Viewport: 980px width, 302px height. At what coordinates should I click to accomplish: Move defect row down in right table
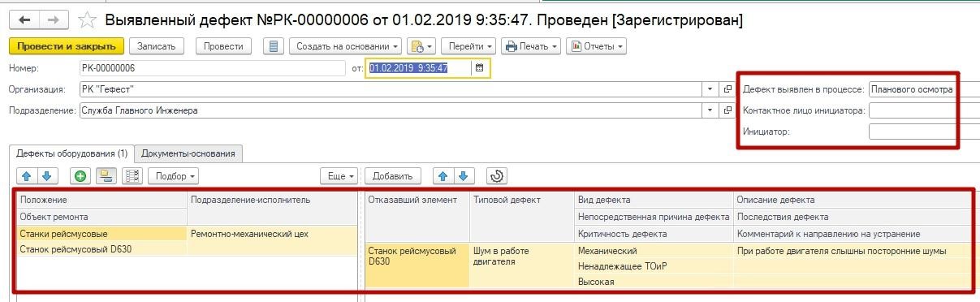(x=463, y=175)
